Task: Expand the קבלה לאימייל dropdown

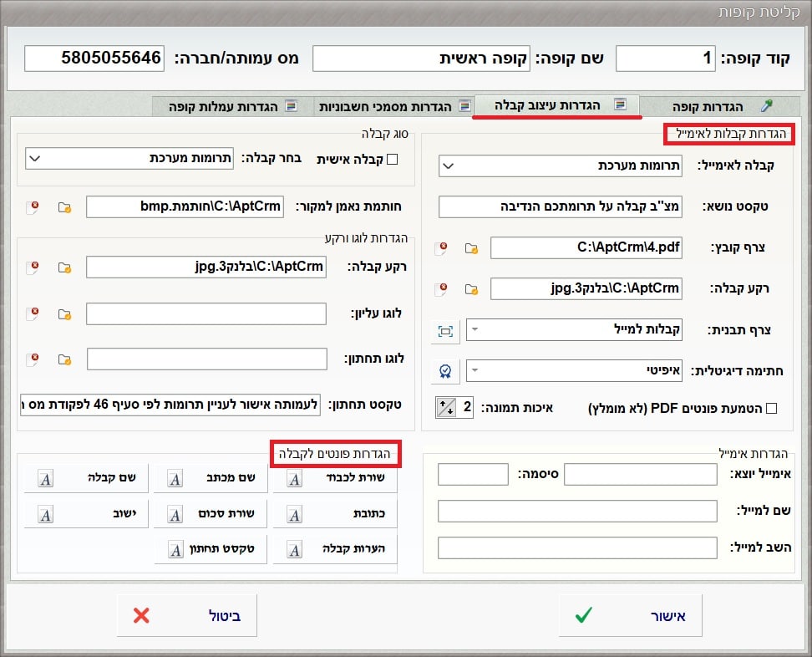Action: click(x=447, y=166)
